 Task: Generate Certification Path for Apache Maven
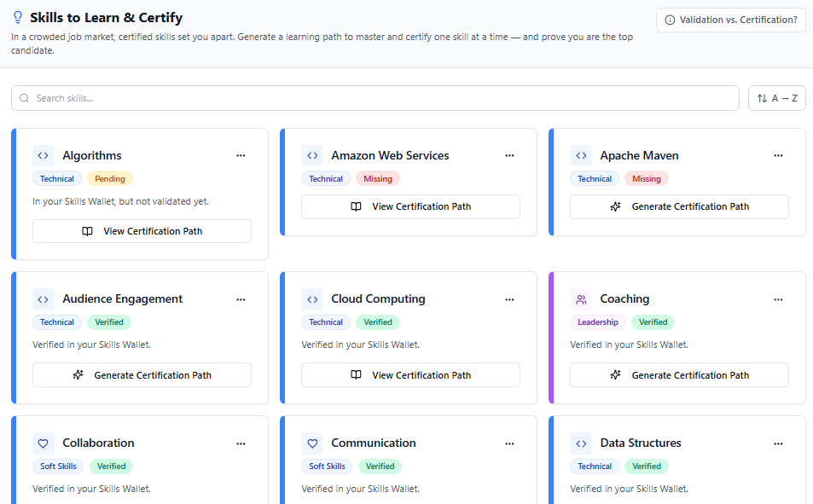679,206
